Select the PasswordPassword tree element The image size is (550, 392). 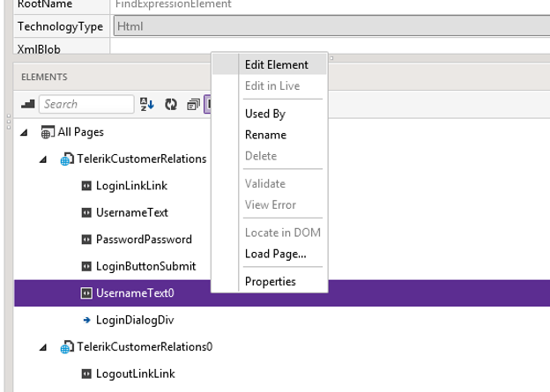click(x=143, y=239)
